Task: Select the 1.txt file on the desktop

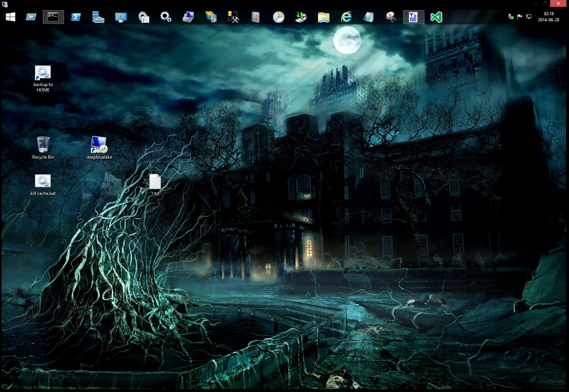Action: pos(155,185)
